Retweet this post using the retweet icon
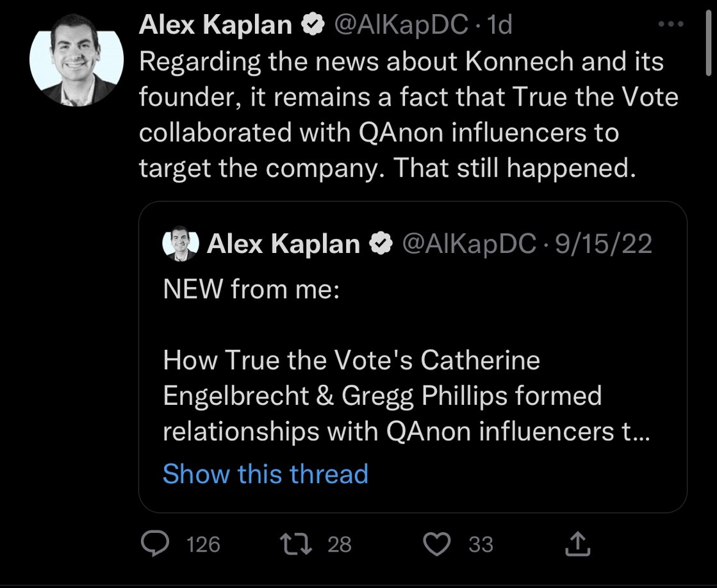The image size is (717, 588). pos(295,544)
